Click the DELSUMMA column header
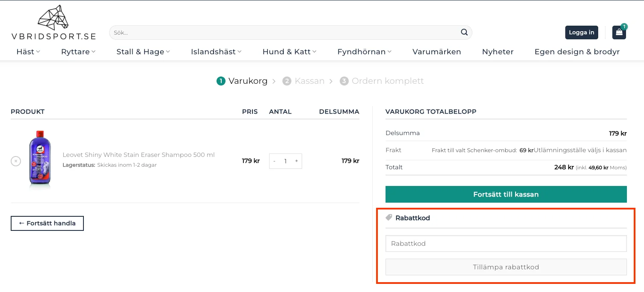 click(x=339, y=112)
